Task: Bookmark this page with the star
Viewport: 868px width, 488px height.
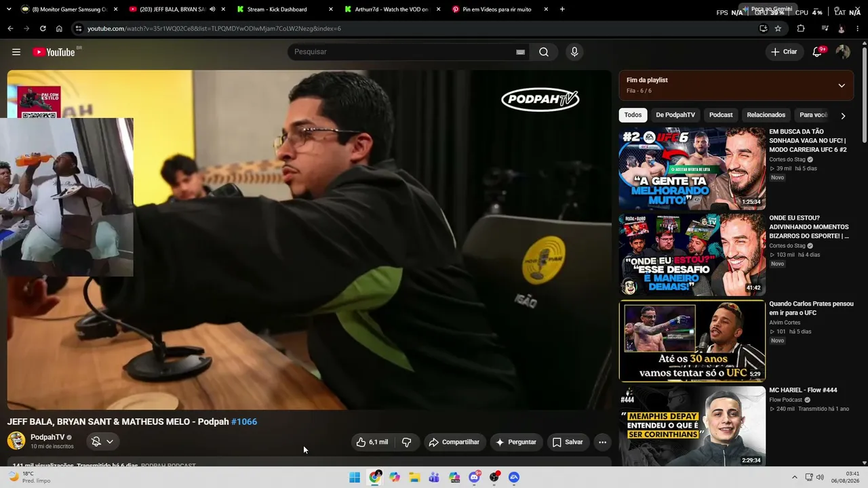Action: (x=778, y=28)
